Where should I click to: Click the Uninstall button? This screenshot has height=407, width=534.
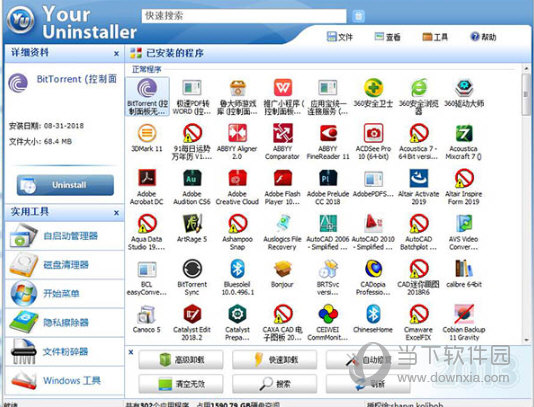click(x=65, y=185)
